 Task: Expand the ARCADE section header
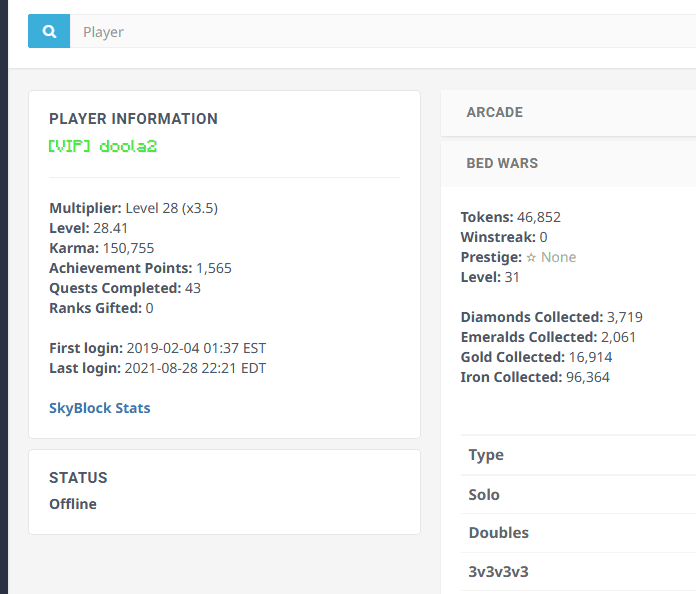coord(568,112)
